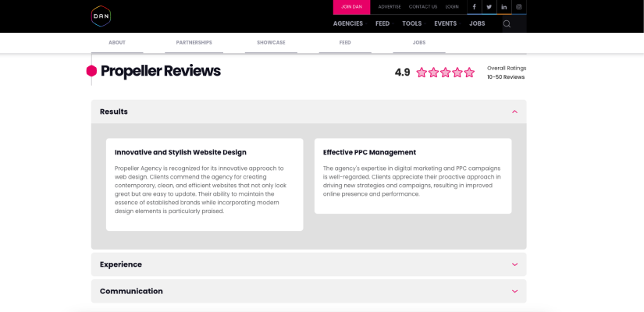Open the Instagram social icon

[519, 7]
